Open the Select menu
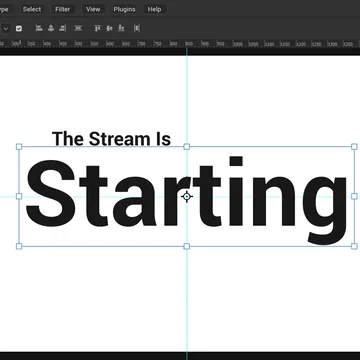 [32, 9]
